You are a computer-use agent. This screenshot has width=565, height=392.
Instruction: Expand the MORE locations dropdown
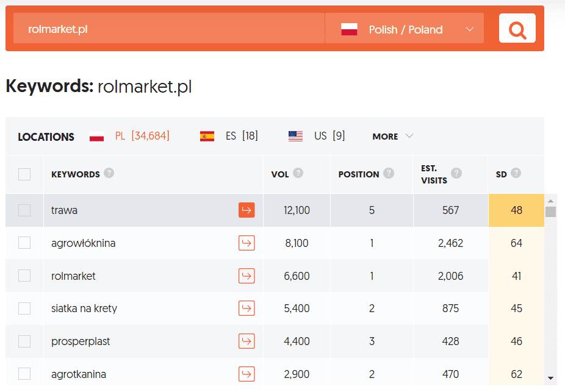pos(392,136)
